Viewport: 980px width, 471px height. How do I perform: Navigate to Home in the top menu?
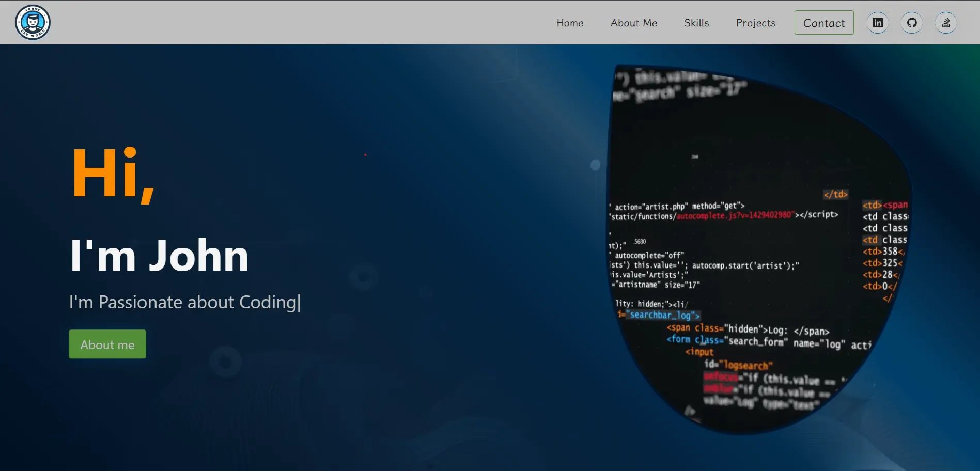point(570,23)
